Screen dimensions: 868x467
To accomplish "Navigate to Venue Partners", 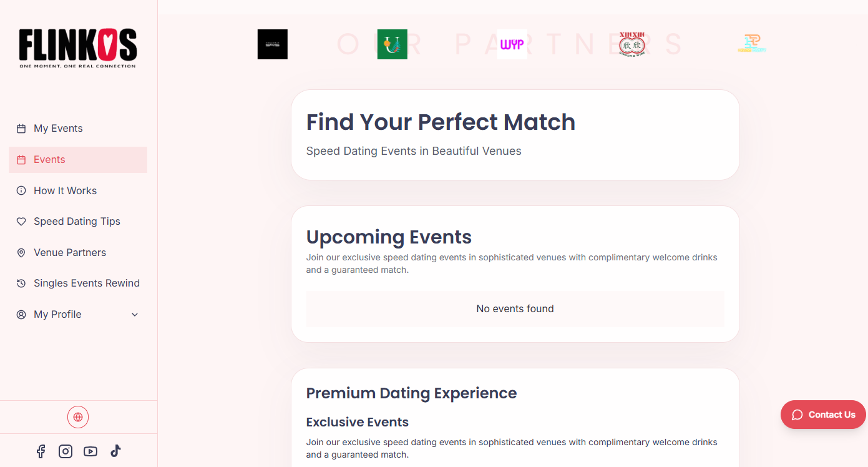I will click(70, 253).
